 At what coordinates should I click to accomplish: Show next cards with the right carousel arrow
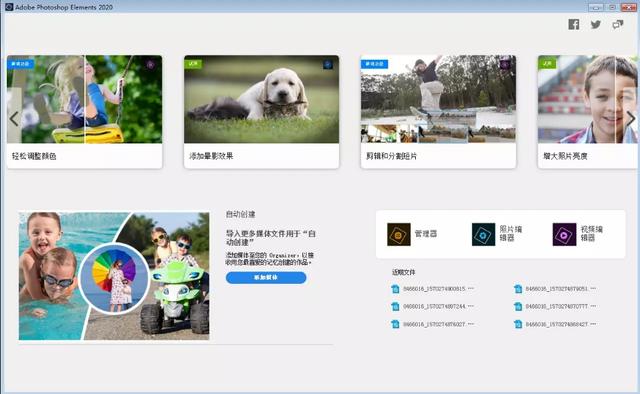click(631, 119)
